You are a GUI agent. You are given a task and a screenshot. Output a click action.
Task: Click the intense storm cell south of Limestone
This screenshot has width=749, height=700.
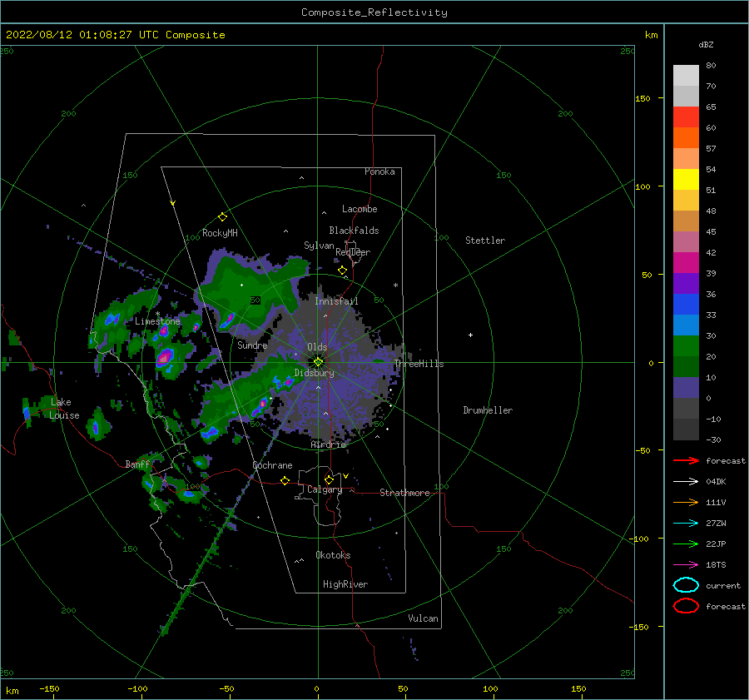165,357
